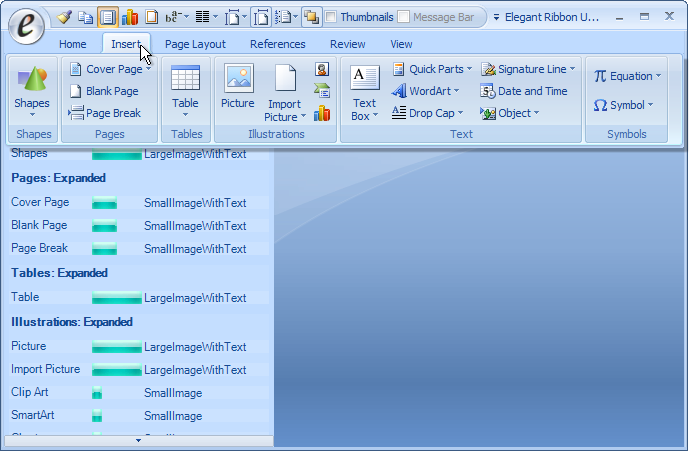
Task: Click the framed page size icon
Action: pos(232,18)
